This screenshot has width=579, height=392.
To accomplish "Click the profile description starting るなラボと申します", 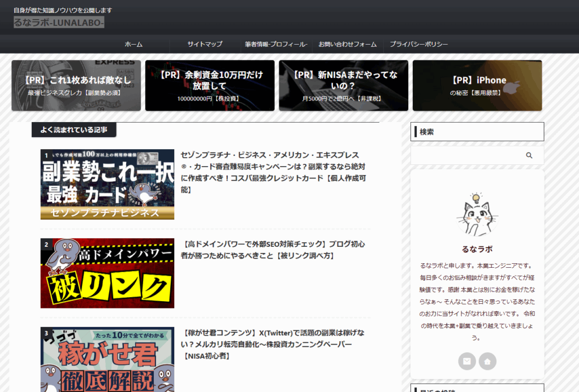I will click(x=477, y=302).
